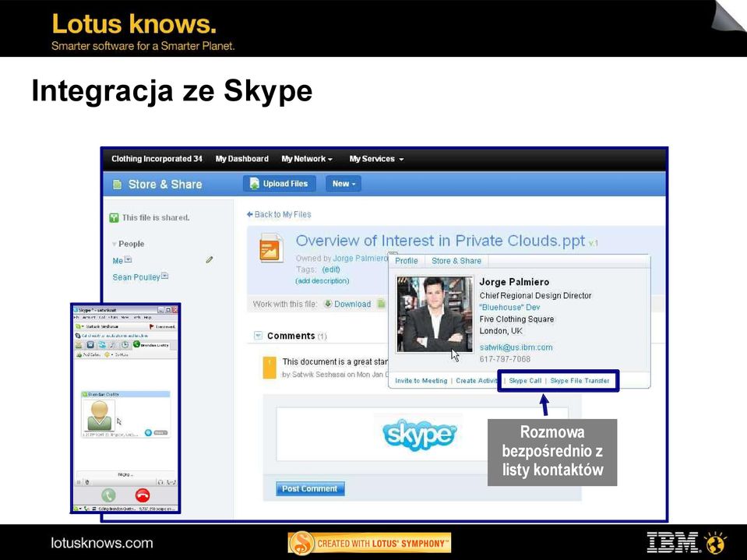The width and height of the screenshot is (747, 560).
Task: Click the blue refresh icon in Skype toolbar
Action: (x=102, y=345)
